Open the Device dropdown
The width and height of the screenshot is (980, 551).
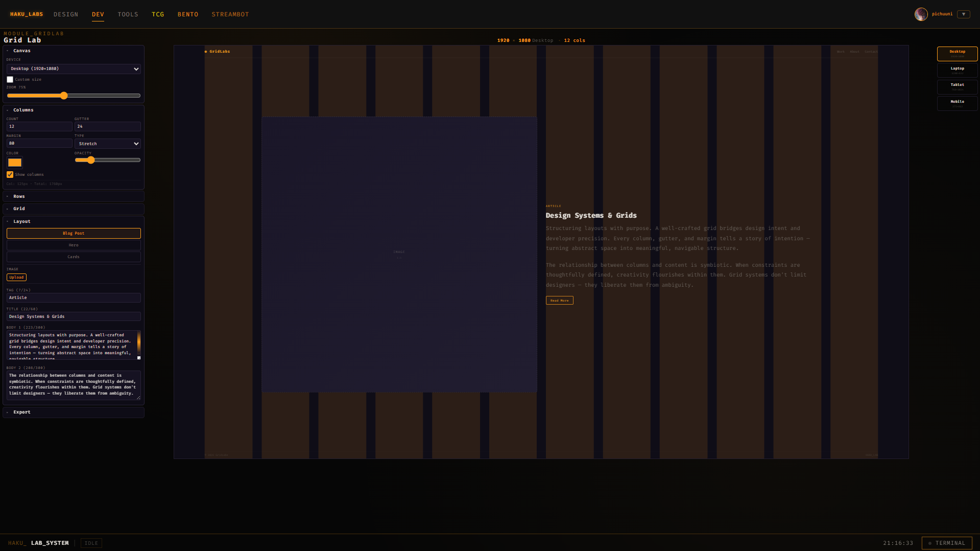74,69
